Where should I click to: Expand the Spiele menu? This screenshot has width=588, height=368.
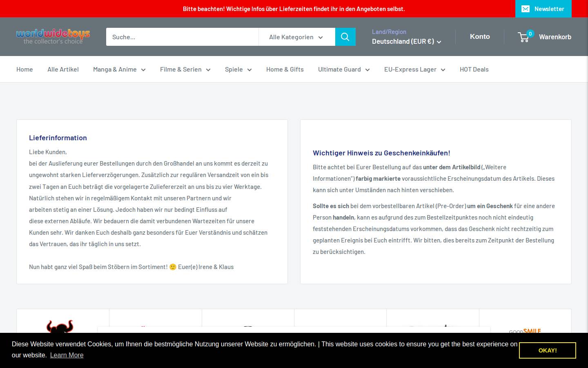(238, 70)
